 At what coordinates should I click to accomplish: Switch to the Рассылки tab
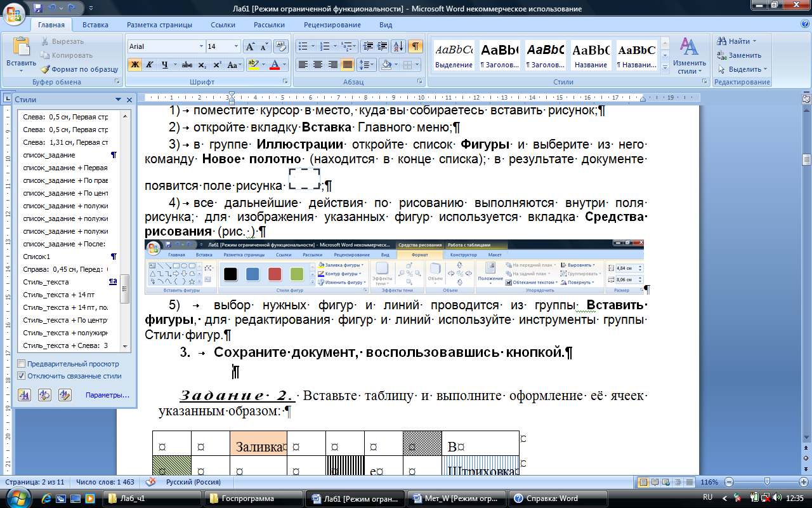(269, 25)
